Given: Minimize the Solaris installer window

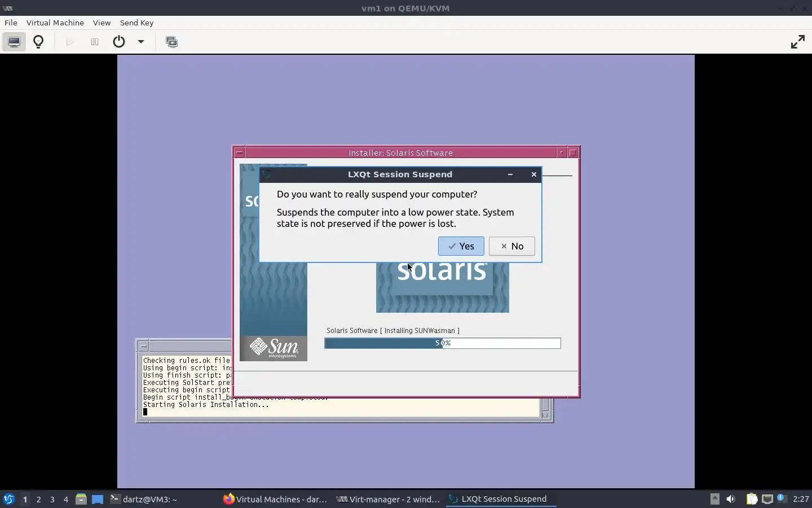Looking at the screenshot, I should tap(562, 152).
